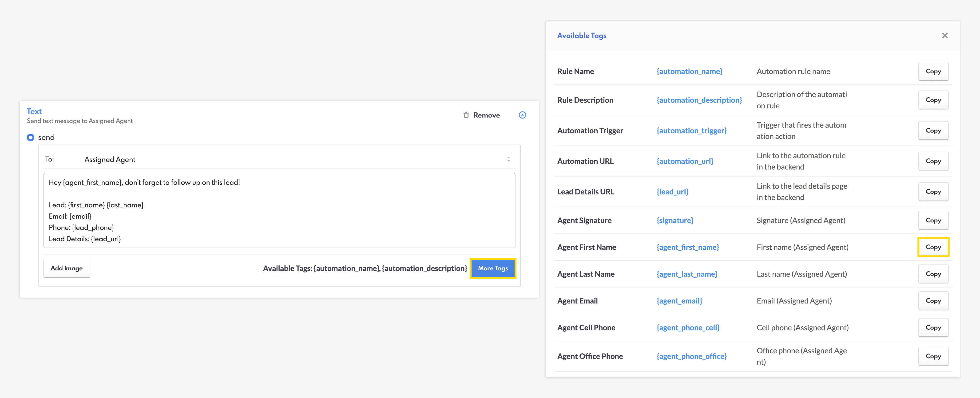This screenshot has width=980, height=398.
Task: Click the Available Tags panel title
Action: [582, 36]
